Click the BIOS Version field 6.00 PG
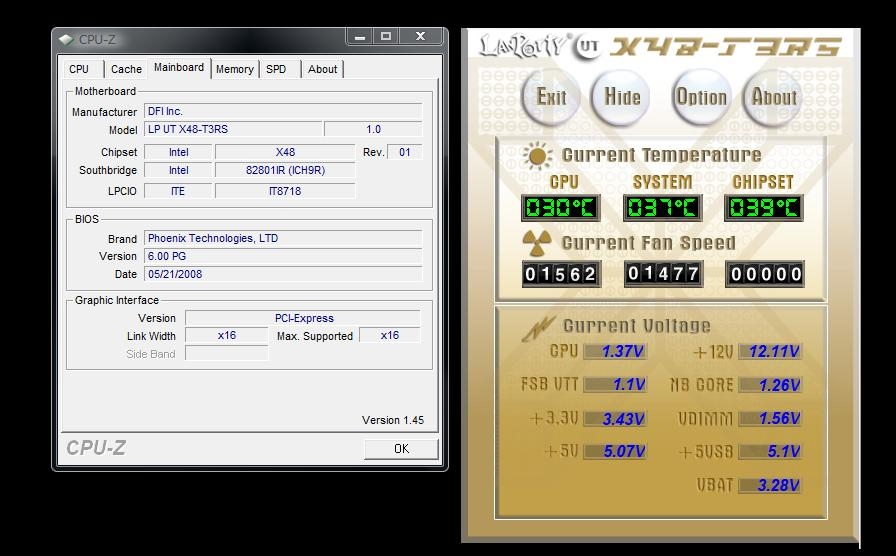Viewport: 896px width, 556px height. point(283,256)
